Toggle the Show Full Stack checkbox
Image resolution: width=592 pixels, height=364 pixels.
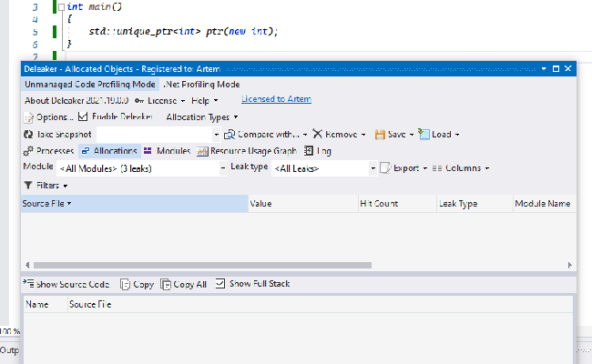point(220,283)
